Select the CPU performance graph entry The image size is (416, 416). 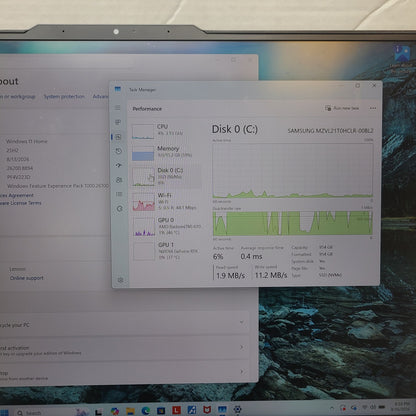pyautogui.click(x=166, y=131)
